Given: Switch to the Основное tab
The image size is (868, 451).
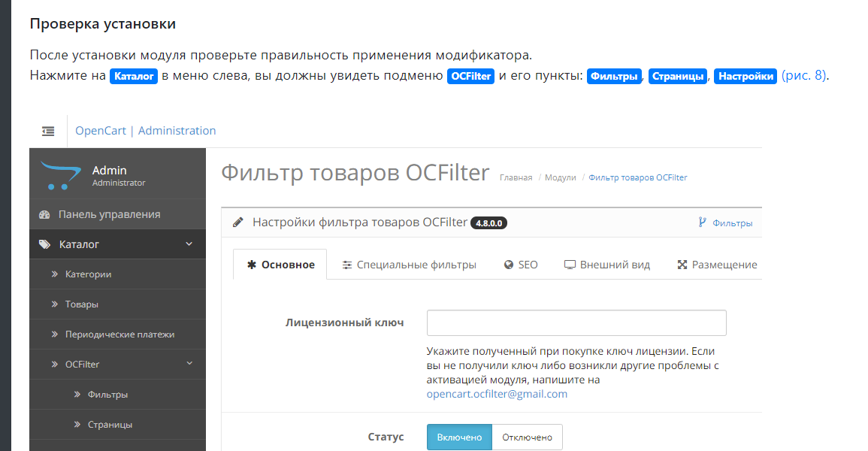Looking at the screenshot, I should [x=280, y=265].
